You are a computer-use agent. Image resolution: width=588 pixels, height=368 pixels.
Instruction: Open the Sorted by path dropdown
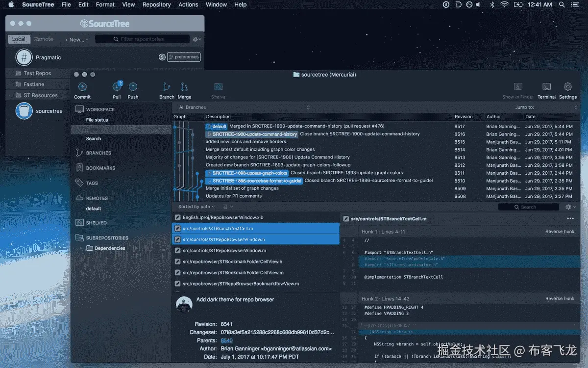tap(196, 207)
